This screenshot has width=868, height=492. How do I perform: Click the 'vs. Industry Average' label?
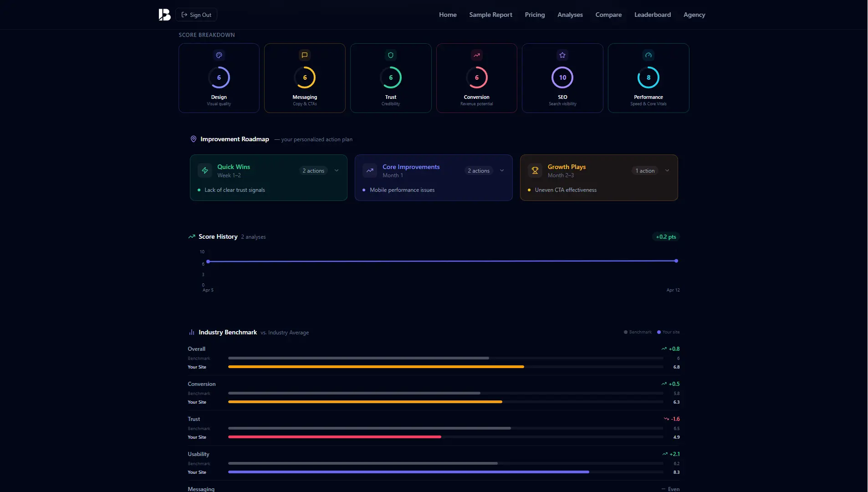click(285, 333)
